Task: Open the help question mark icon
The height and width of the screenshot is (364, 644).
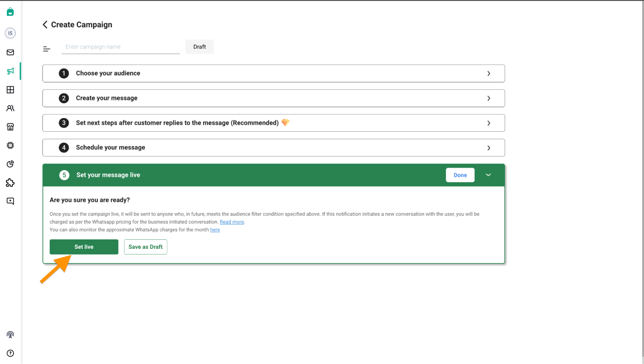Action: 10,353
